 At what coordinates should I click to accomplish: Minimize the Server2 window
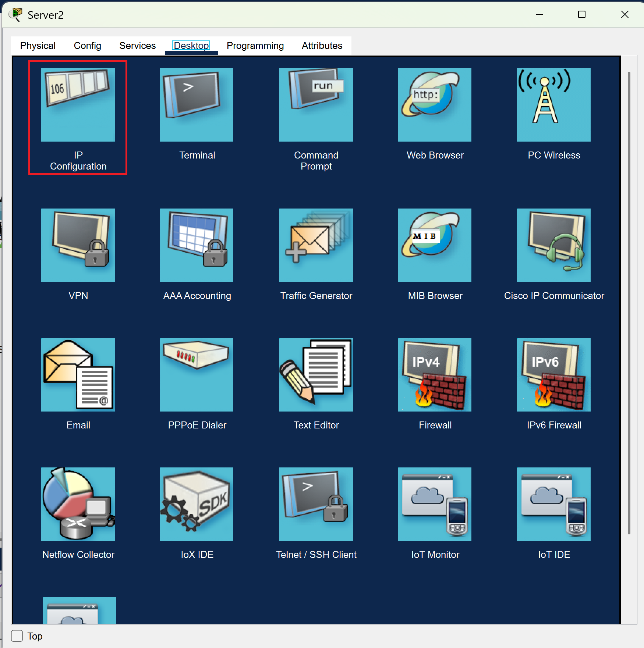(539, 14)
